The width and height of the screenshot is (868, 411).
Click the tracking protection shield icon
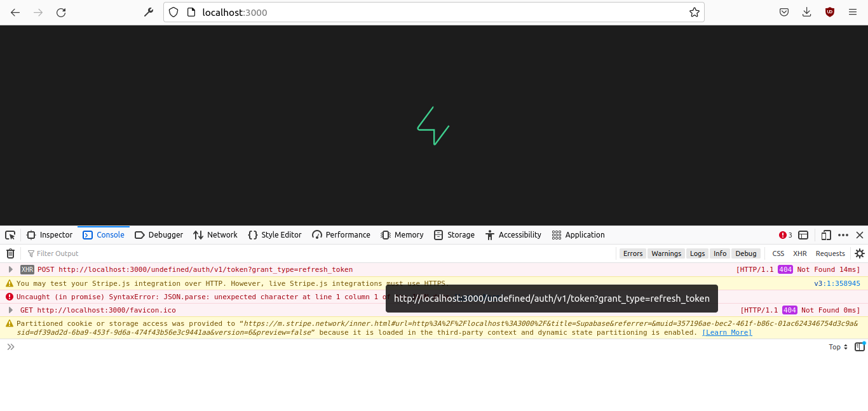point(173,12)
